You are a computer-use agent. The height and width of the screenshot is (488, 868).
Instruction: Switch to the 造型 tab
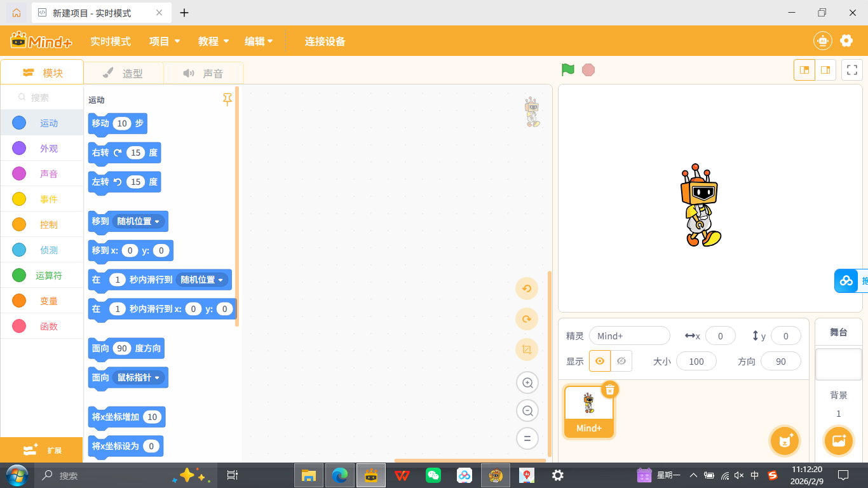point(132,72)
